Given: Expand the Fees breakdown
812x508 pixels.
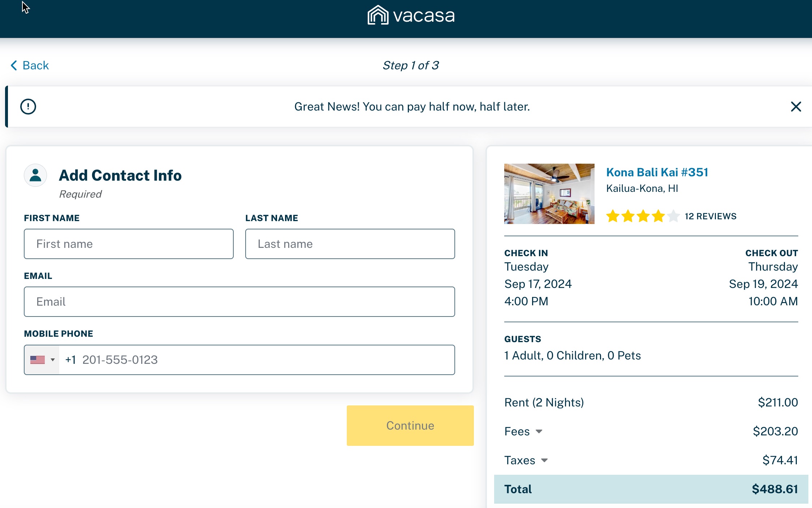Looking at the screenshot, I should coord(539,431).
